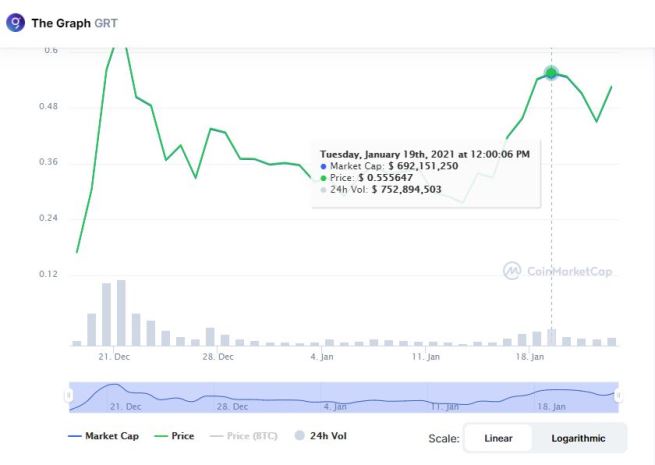Screen dimensions: 655x465
Task: Click the 18. Jan label in range navigator
Action: [551, 407]
